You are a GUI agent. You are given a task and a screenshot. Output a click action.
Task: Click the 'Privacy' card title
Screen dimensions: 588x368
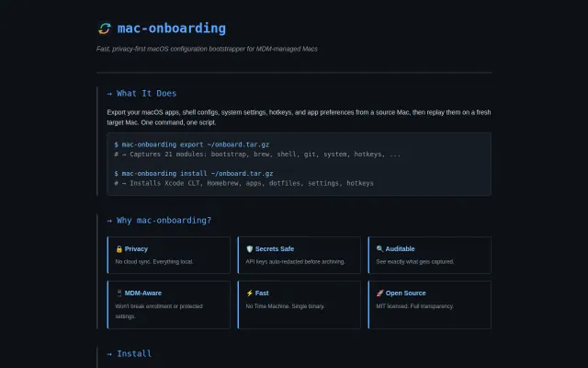pyautogui.click(x=136, y=249)
